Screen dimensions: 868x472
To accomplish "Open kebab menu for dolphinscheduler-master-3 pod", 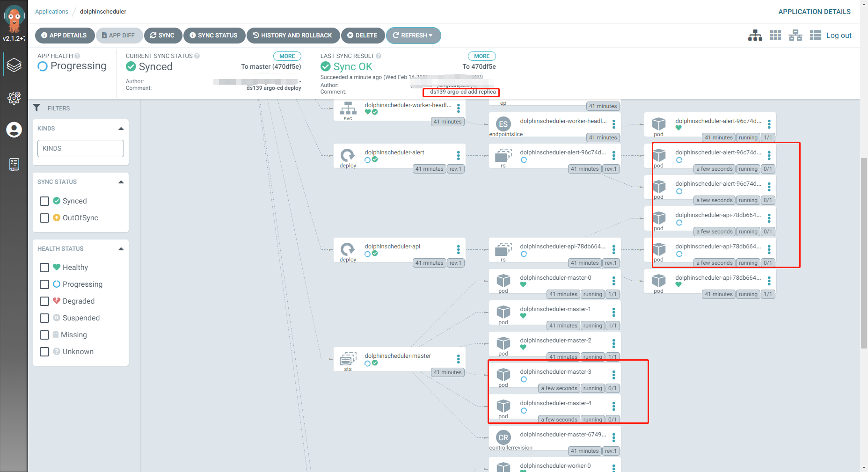I will point(613,375).
